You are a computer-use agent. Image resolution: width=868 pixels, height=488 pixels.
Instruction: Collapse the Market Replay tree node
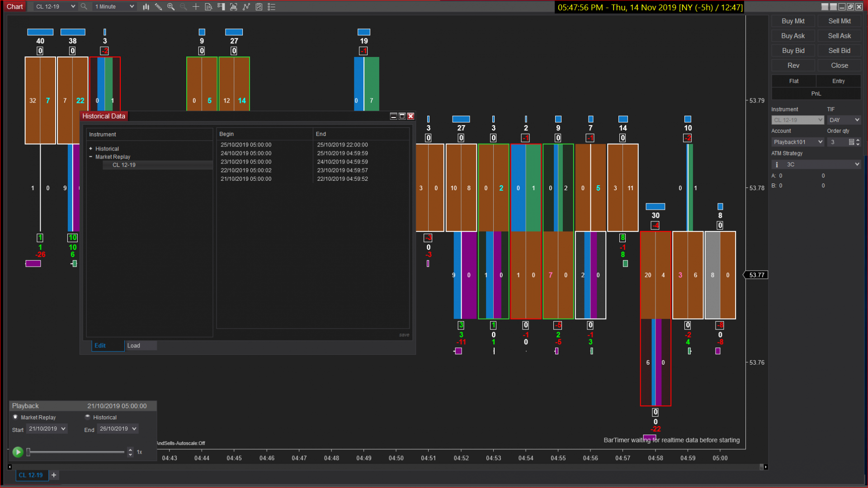90,157
